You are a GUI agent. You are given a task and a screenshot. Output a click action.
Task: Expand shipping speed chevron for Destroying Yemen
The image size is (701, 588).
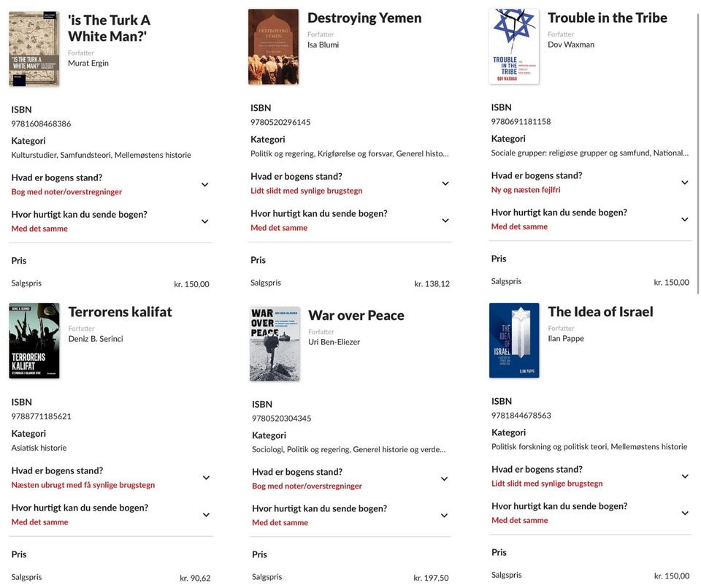445,221
